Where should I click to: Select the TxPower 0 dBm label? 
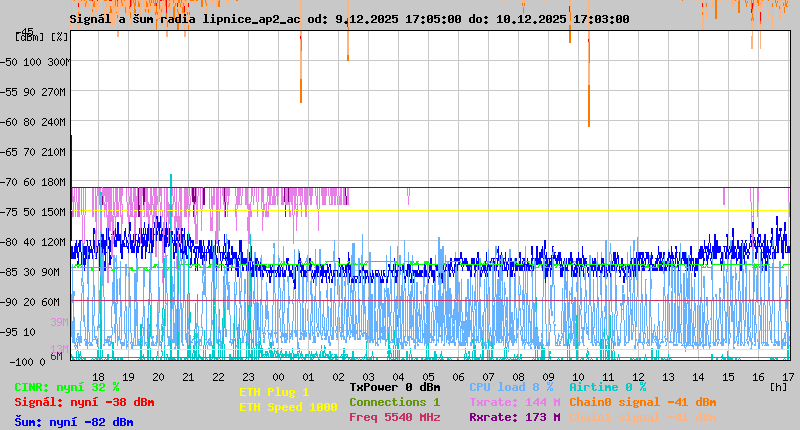[394, 387]
